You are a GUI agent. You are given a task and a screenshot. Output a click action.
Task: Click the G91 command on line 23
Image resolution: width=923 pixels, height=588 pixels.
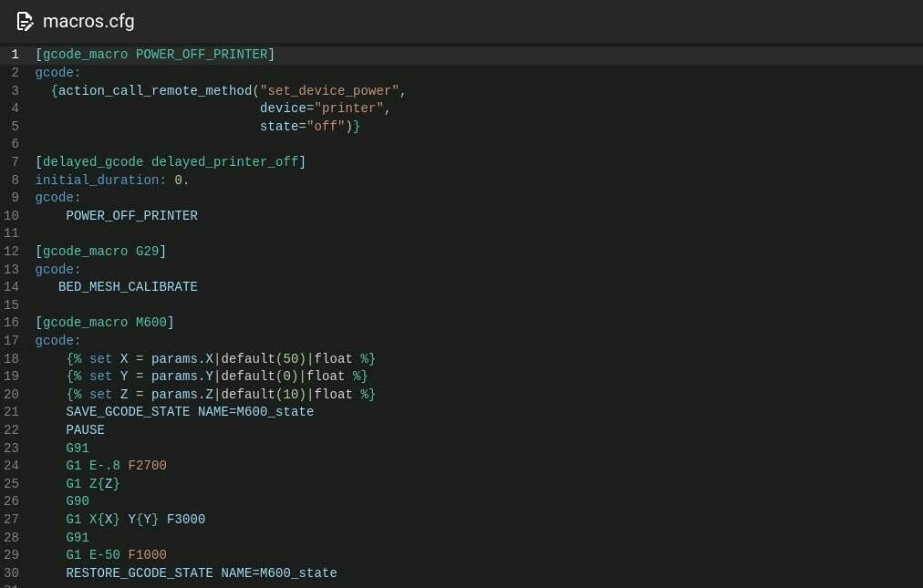(x=78, y=449)
